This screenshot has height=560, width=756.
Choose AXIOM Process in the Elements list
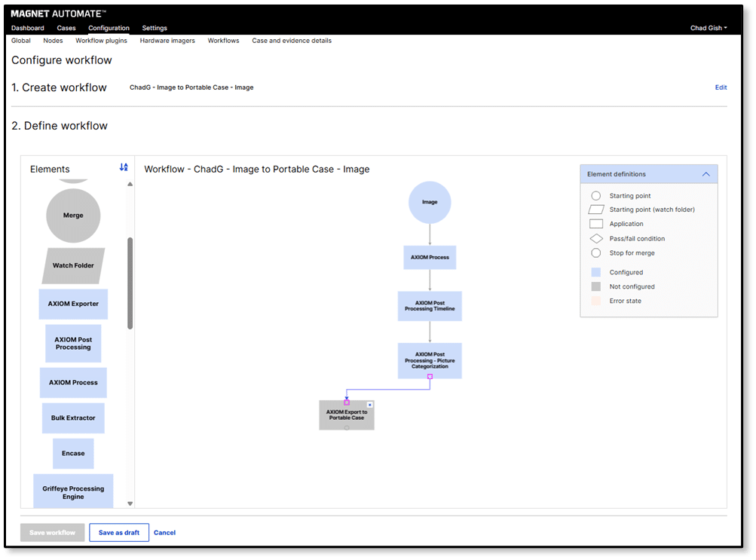pos(73,383)
